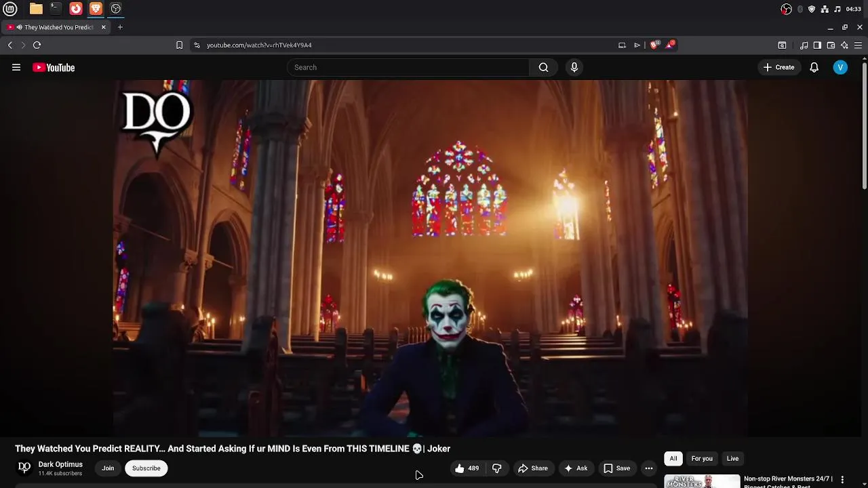Screen dimensions: 868x488
Task: Toggle the browser sidebar panel
Action: click(817, 45)
